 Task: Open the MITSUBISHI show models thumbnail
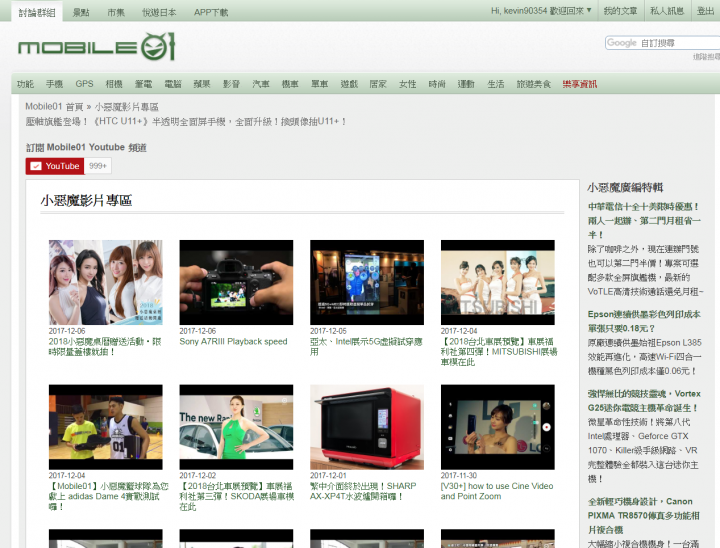[498, 282]
